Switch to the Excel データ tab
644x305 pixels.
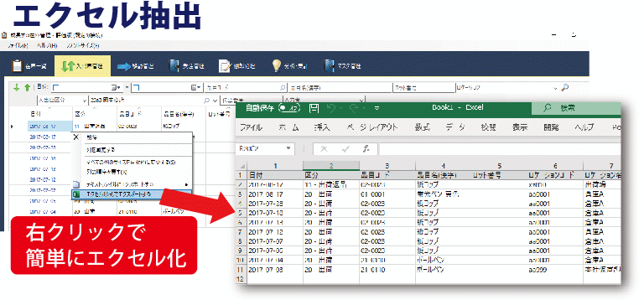pyautogui.click(x=455, y=127)
